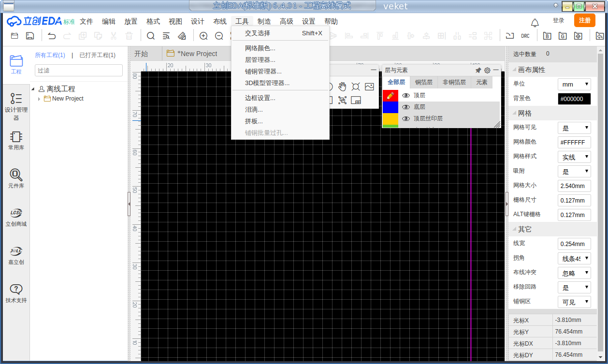Click the 登录 login link

pos(559,21)
